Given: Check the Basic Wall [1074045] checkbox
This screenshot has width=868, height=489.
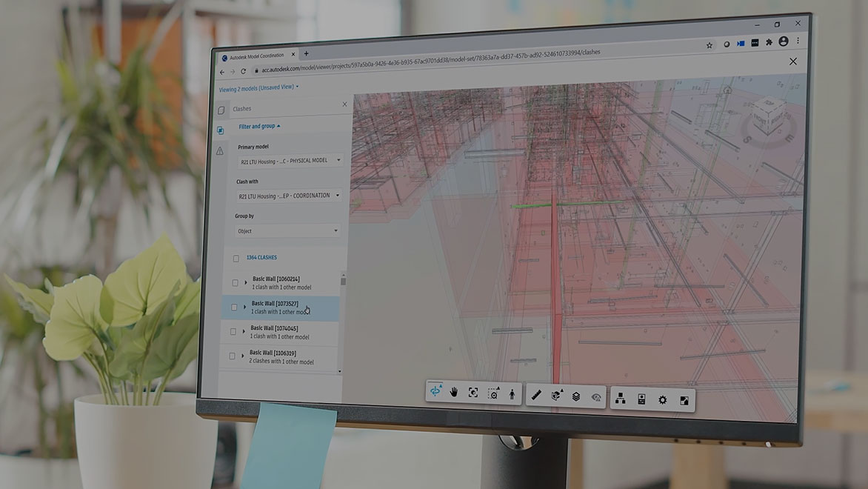Looking at the screenshot, I should point(233,332).
